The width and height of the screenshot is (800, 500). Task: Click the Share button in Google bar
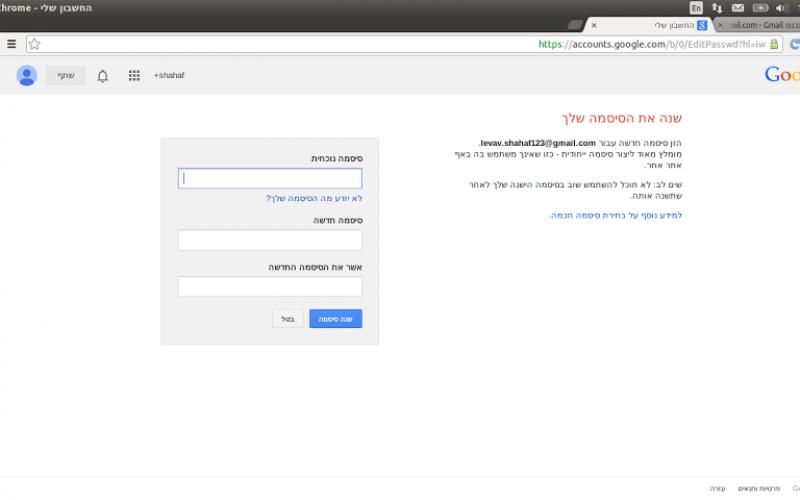[66, 76]
